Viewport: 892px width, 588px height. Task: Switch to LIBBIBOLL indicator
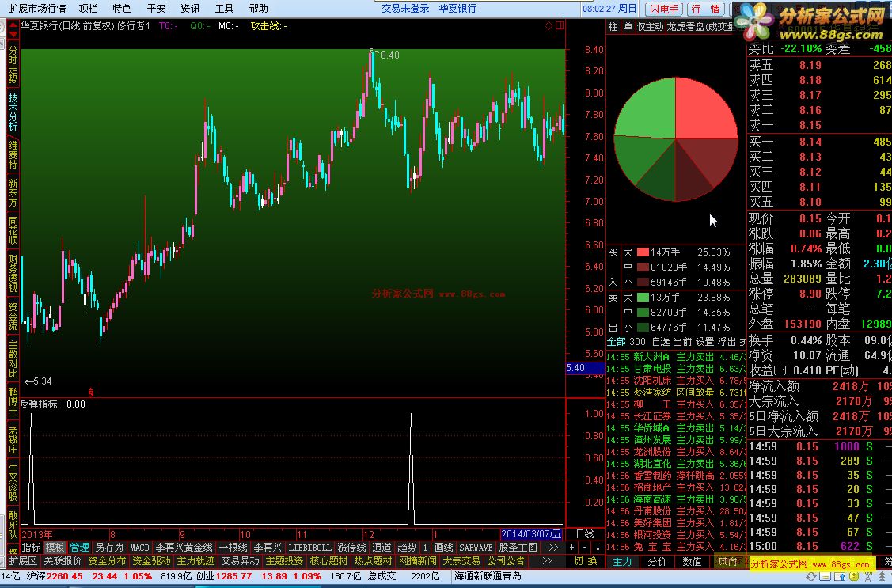[x=309, y=547]
